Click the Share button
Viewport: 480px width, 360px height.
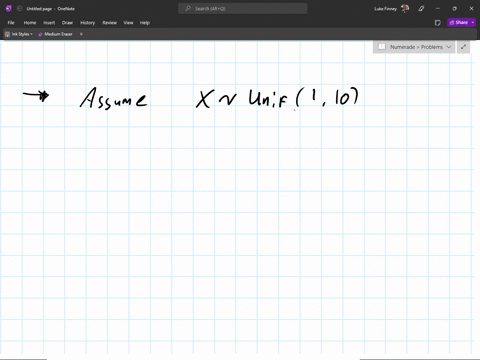[459, 22]
